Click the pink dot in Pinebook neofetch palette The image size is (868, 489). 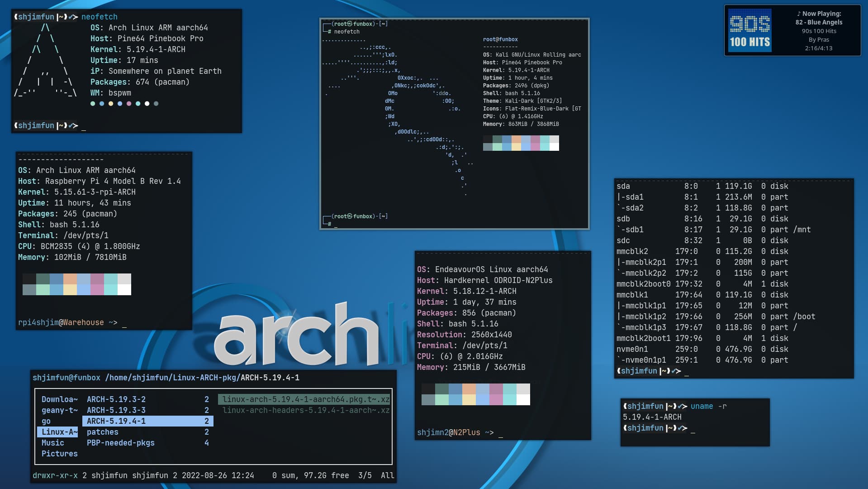tap(129, 104)
